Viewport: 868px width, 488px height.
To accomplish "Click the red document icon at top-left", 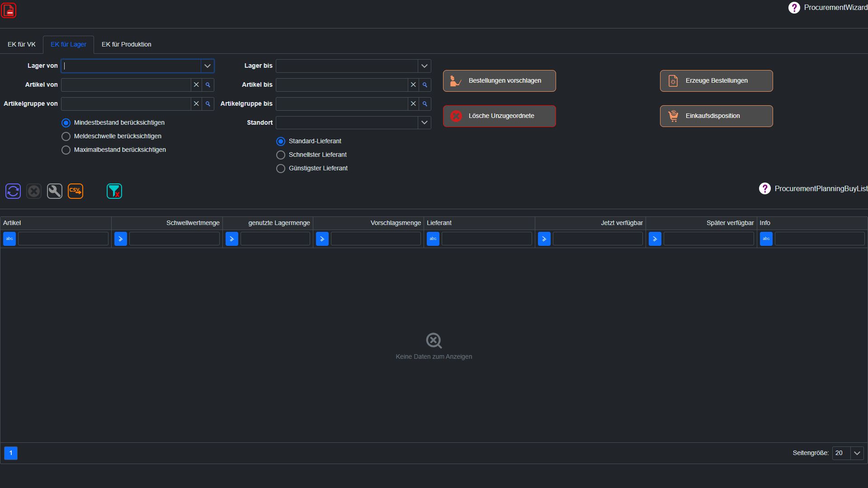I will [9, 10].
